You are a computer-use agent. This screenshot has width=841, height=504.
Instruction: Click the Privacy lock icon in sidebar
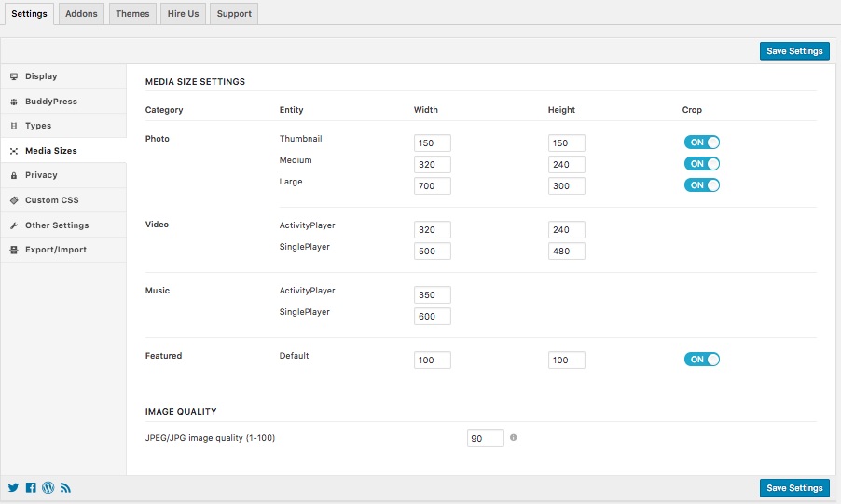tap(14, 175)
